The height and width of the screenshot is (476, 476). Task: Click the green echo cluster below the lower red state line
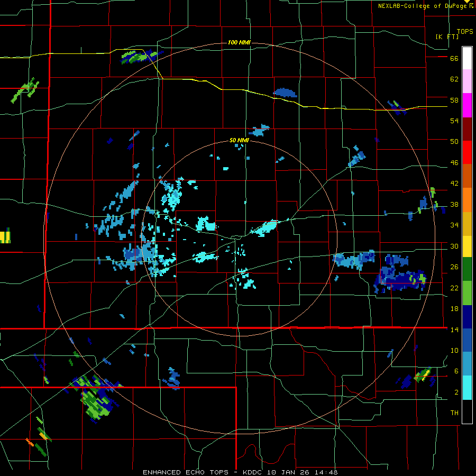tap(97, 404)
